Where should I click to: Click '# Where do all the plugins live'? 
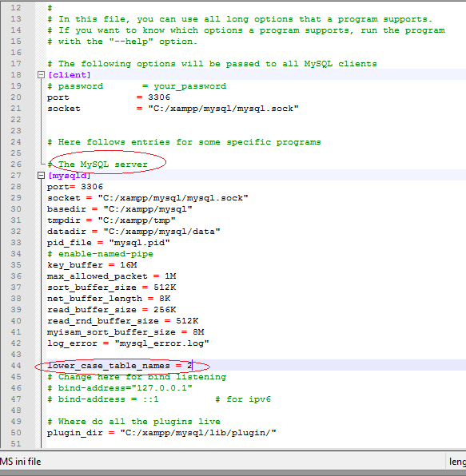(133, 422)
